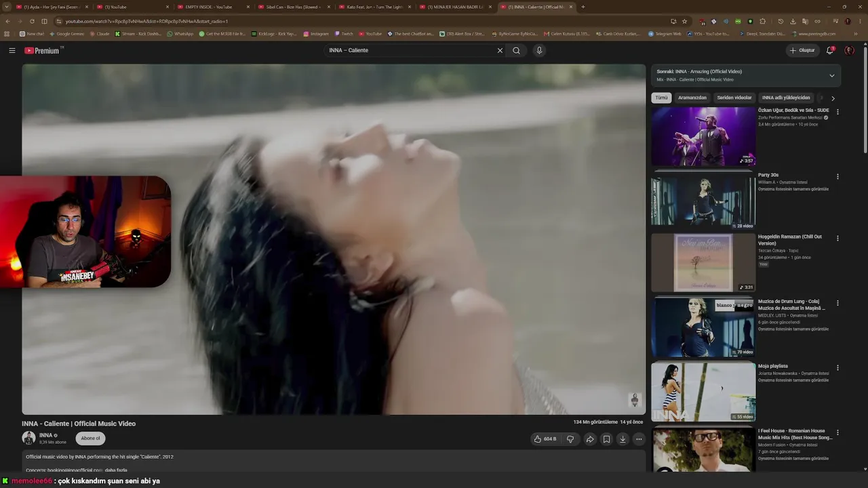This screenshot has width=868, height=488.
Task: Open Instagram bookmark
Action: pos(316,33)
